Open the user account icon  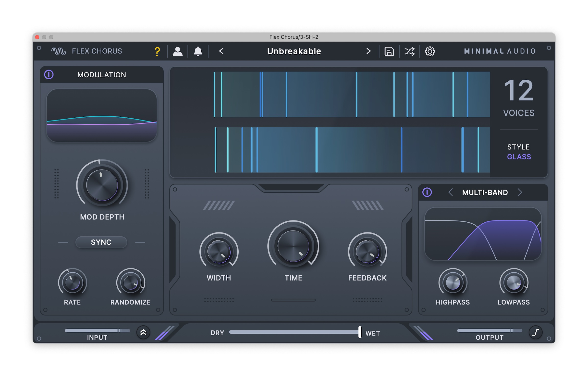(x=178, y=51)
